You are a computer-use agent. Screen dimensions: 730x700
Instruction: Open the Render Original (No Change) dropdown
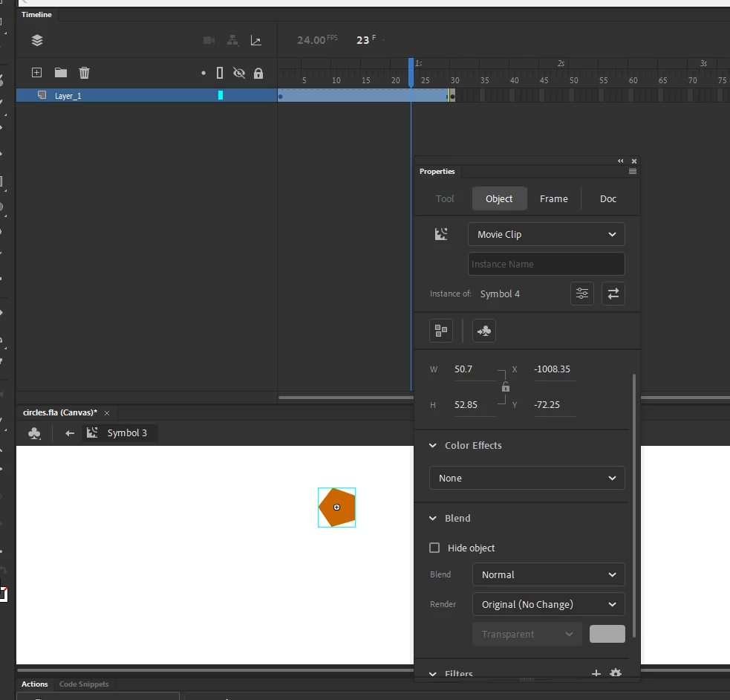549,605
